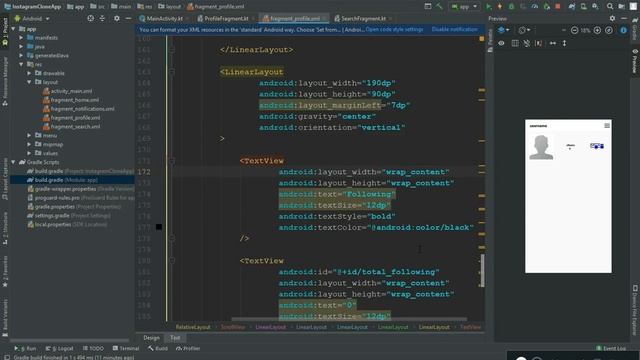
Task: Switch to Text view tab
Action: tap(175, 338)
